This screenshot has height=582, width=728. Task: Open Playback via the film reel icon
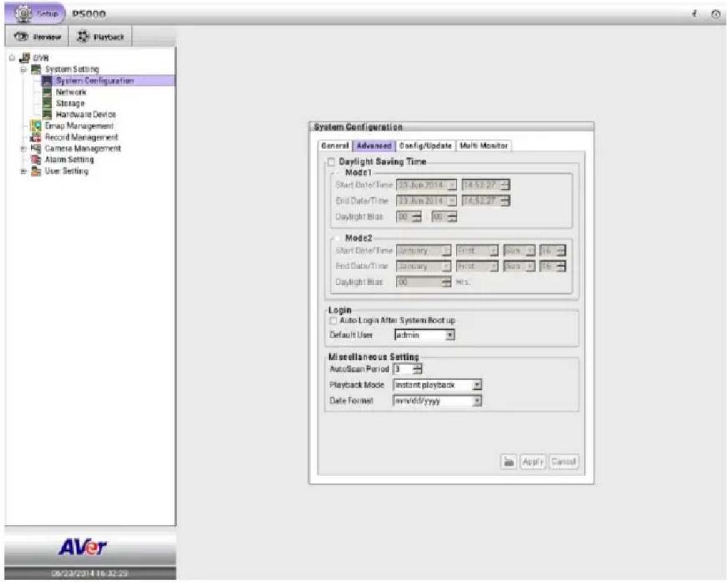83,36
